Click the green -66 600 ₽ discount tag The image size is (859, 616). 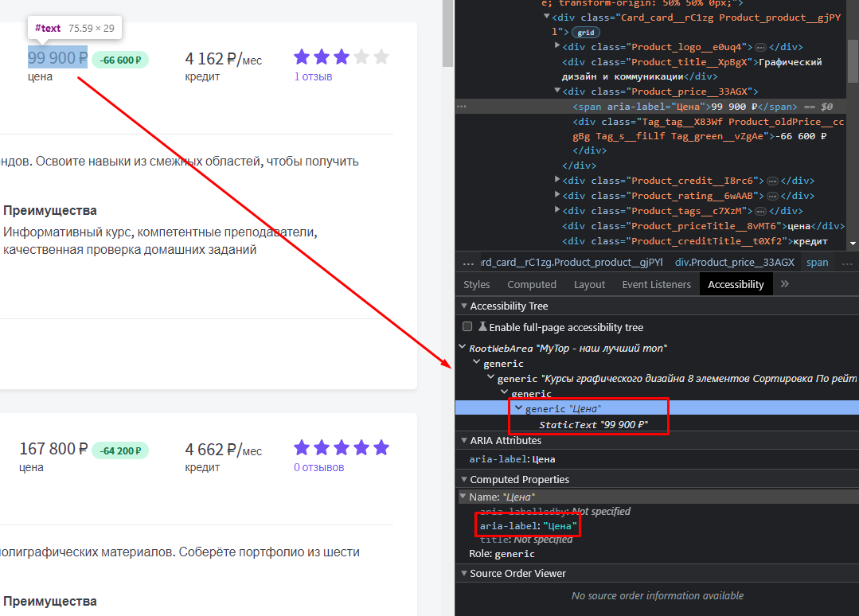pyautogui.click(x=120, y=60)
